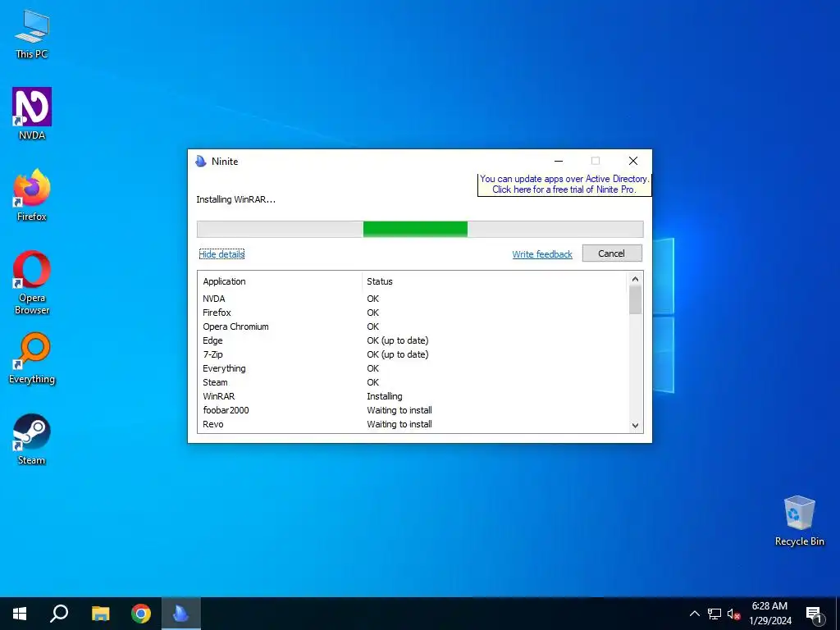Minimize the Ninite window
The height and width of the screenshot is (630, 840).
[x=558, y=161]
